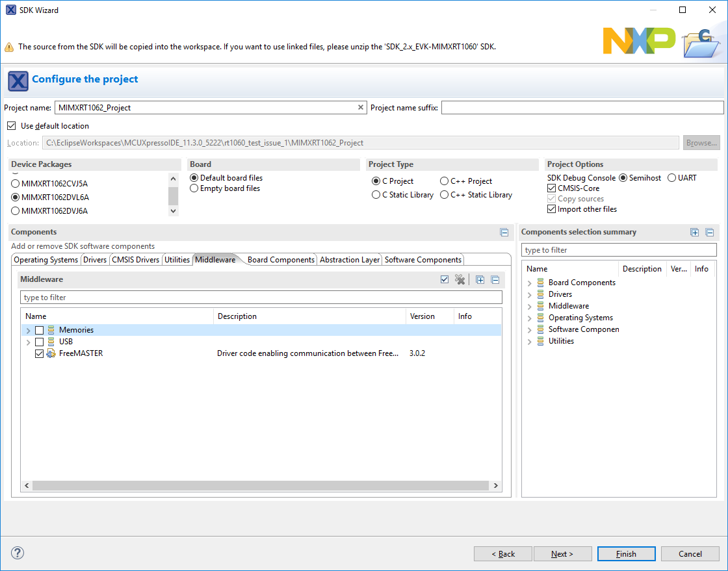
Task: Expand Drivers in the selection summary
Action: pyautogui.click(x=529, y=294)
